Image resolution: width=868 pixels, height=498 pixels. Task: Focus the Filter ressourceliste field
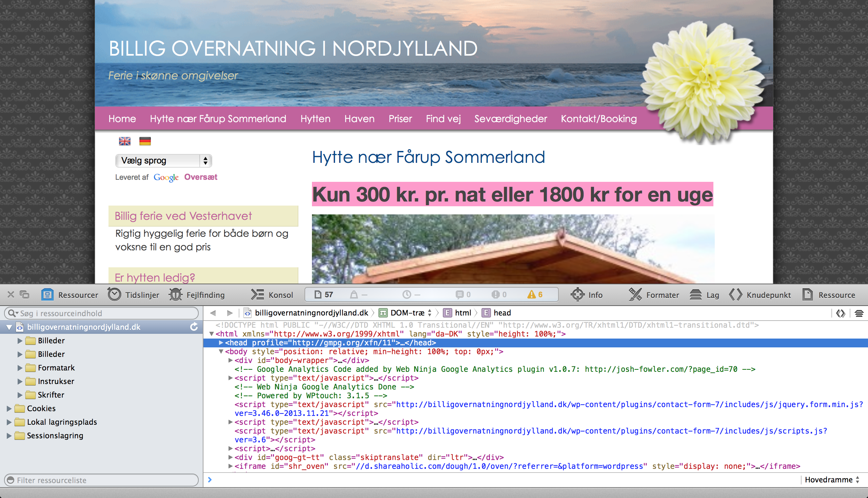tap(101, 480)
